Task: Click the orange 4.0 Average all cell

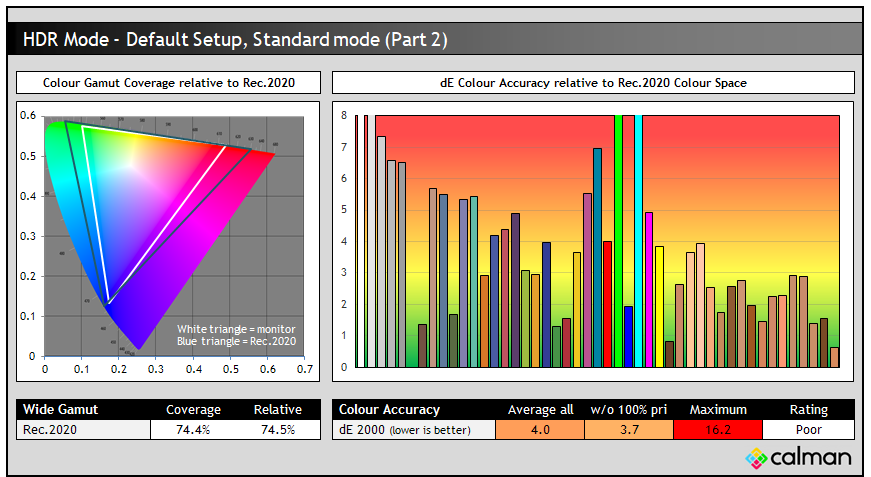Action: (x=540, y=429)
